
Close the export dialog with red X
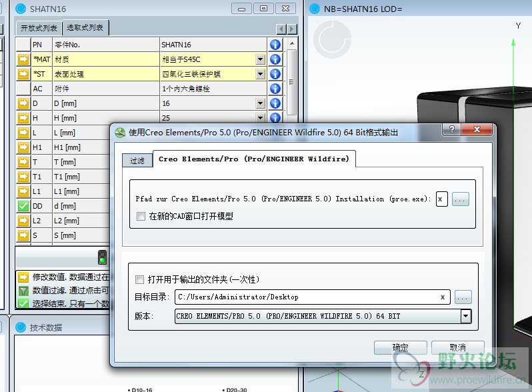pyautogui.click(x=477, y=129)
